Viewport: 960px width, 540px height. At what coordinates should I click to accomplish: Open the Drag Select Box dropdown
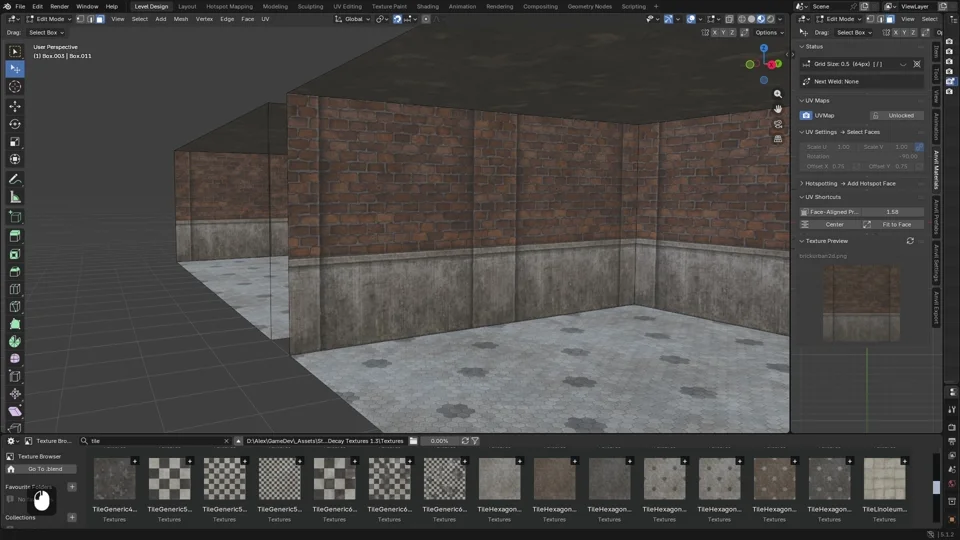tap(47, 32)
